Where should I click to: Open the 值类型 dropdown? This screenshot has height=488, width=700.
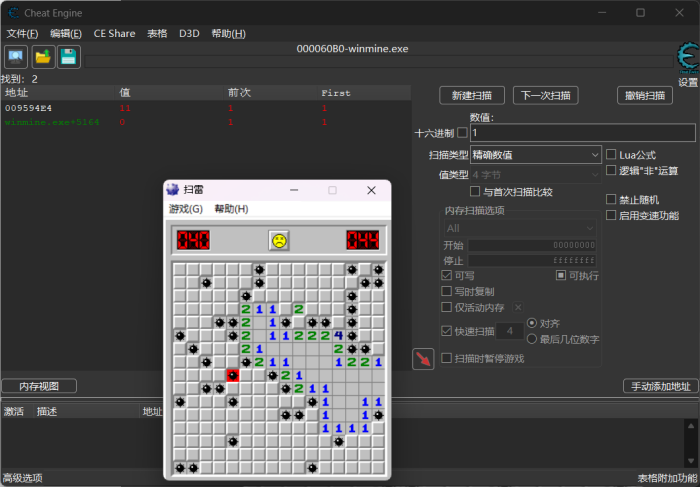pyautogui.click(x=535, y=175)
